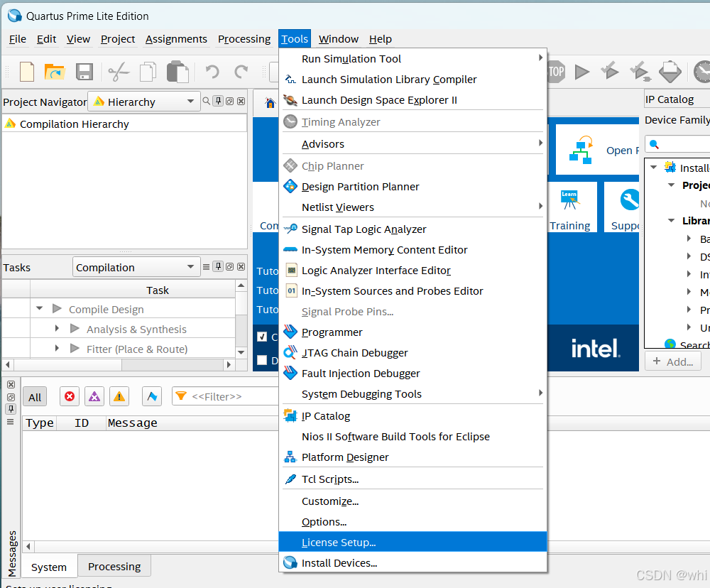Close the Project Navigator panel
This screenshot has width=710, height=588.
tap(241, 101)
